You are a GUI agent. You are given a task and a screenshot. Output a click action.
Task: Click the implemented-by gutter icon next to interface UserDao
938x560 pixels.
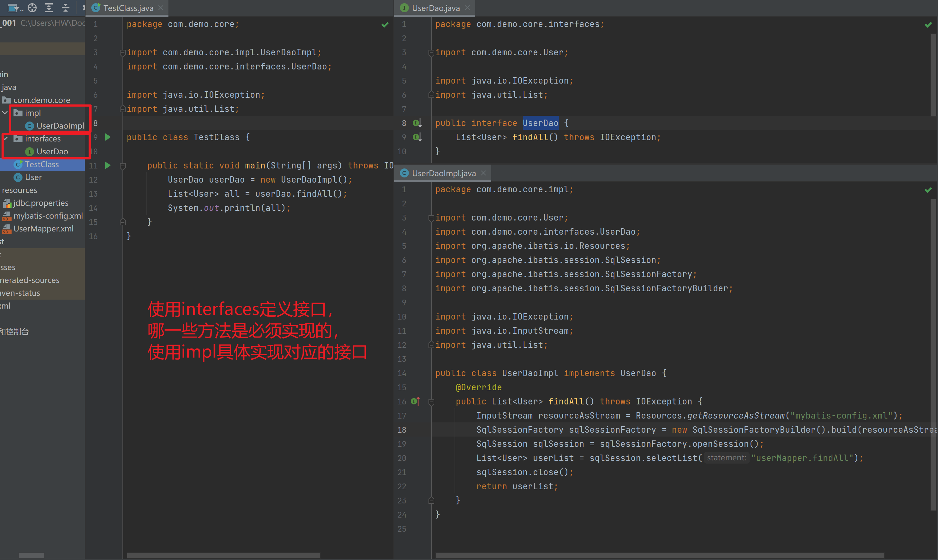point(417,123)
